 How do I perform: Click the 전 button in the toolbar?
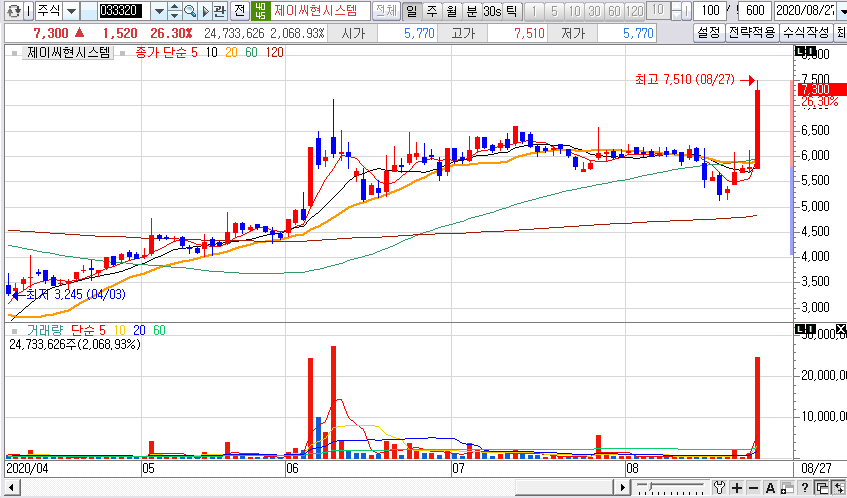[x=240, y=10]
